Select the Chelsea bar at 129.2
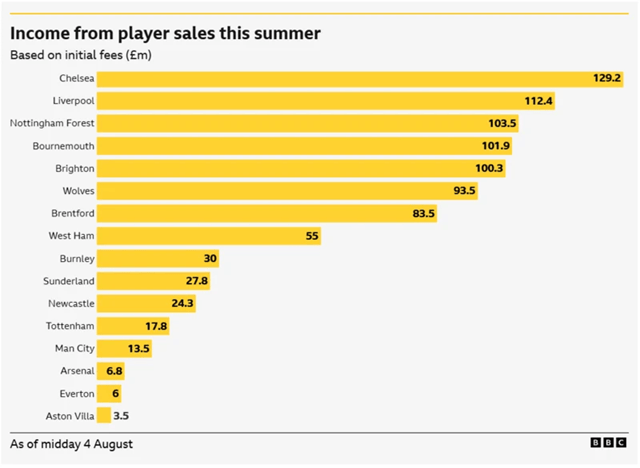 tap(360, 79)
